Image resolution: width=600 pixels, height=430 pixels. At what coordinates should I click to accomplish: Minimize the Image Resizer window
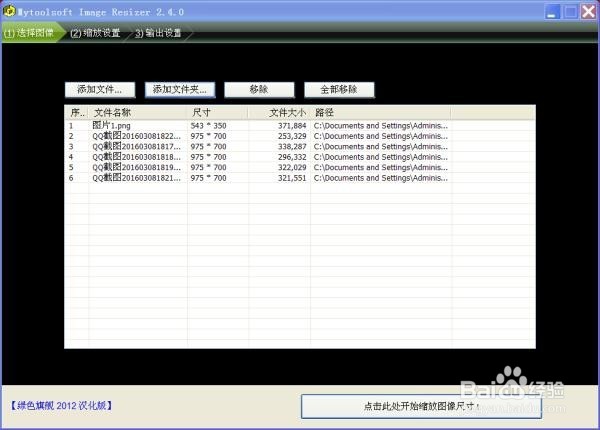[x=552, y=11]
